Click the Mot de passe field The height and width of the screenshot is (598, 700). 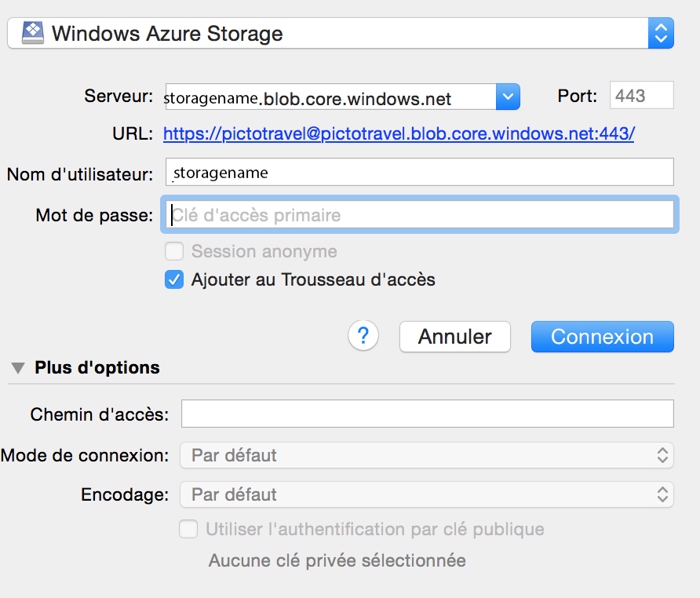point(420,214)
